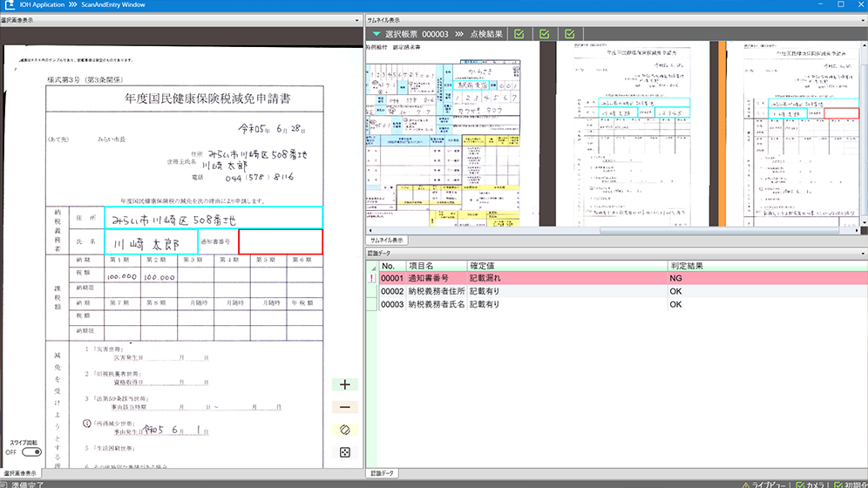Click the zoom in plus button

(x=345, y=384)
